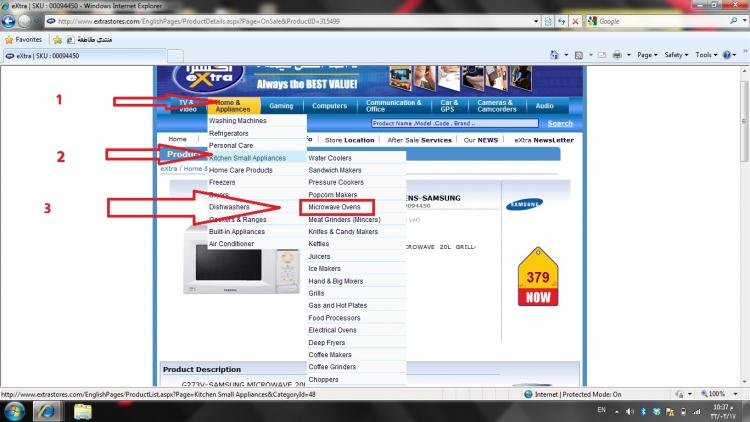The height and width of the screenshot is (422, 750).
Task: Expand the Tools dropdown menu
Action: coord(706,55)
